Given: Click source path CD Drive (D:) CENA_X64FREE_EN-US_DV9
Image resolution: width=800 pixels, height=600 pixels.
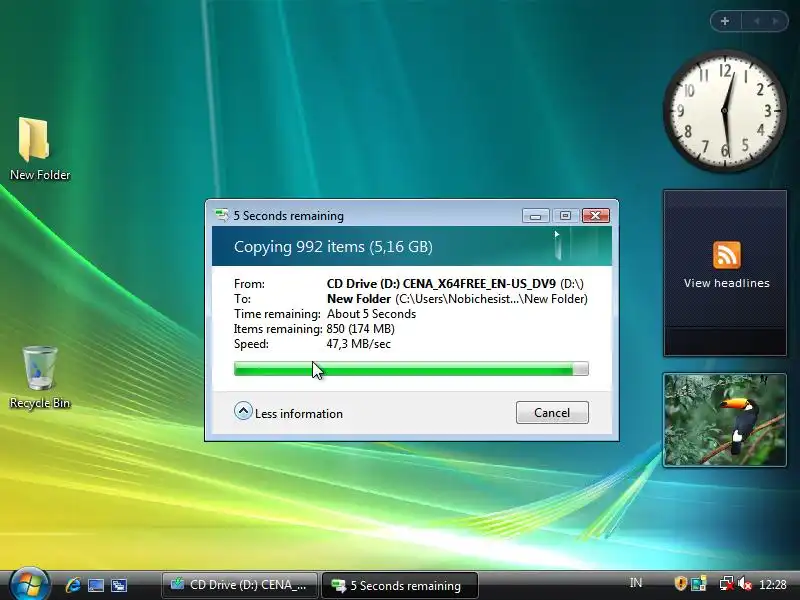Looking at the screenshot, I should pyautogui.click(x=455, y=284).
